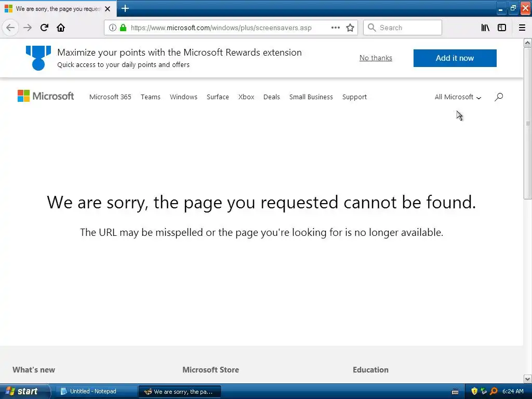Open Deals in the navigation bar

coord(272,97)
